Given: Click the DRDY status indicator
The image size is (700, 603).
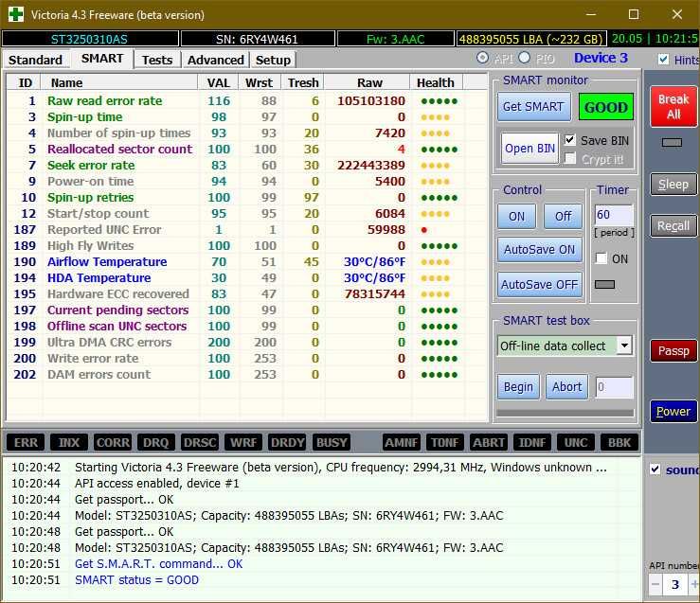Looking at the screenshot, I should [288, 442].
